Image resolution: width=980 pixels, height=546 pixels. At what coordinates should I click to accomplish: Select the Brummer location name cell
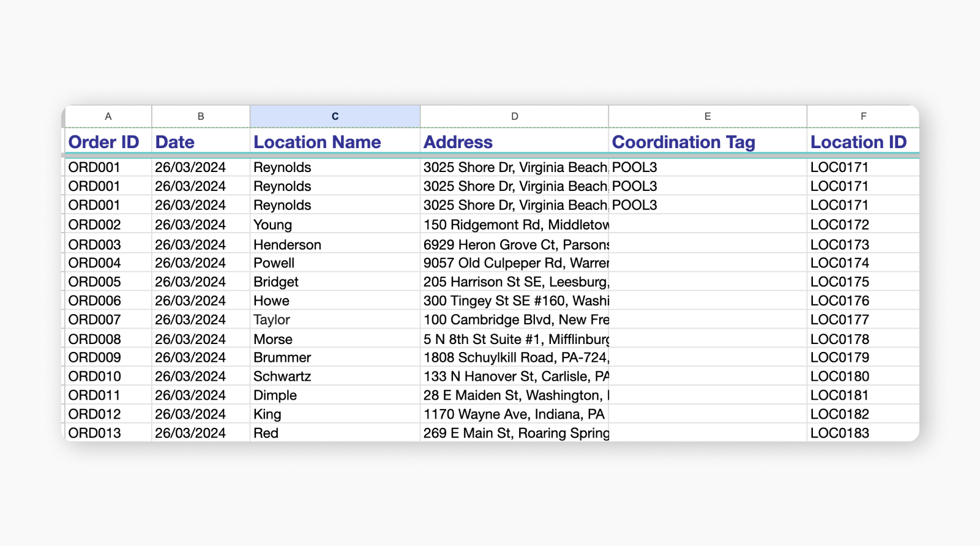(x=282, y=357)
